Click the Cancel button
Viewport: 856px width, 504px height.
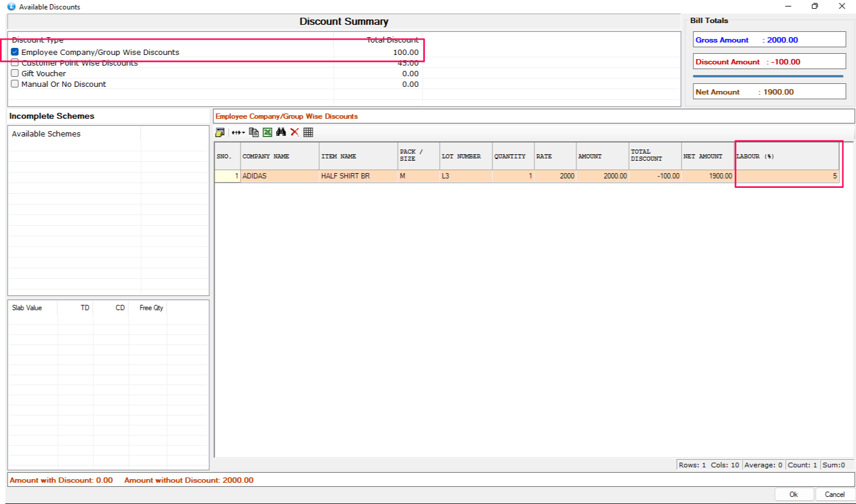point(834,495)
